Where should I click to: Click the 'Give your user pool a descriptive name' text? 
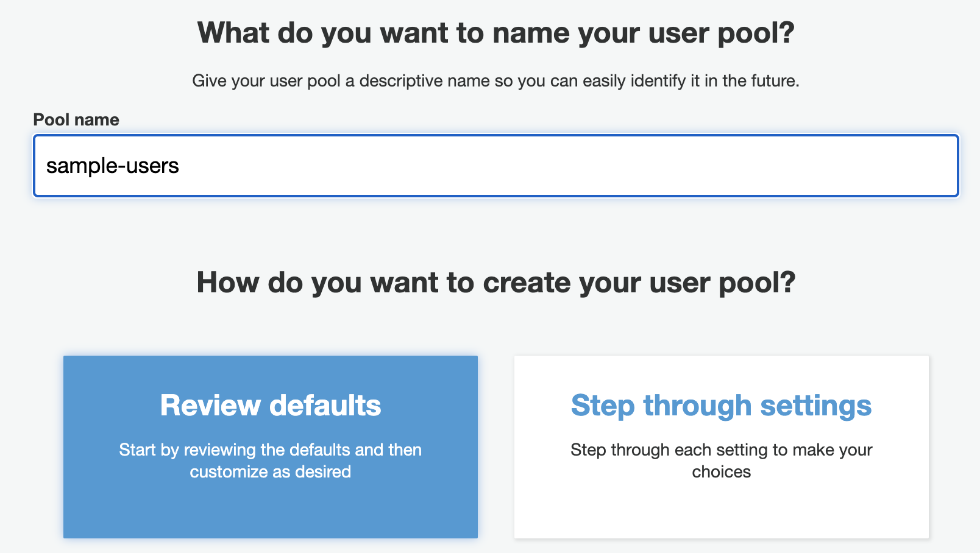pos(495,80)
